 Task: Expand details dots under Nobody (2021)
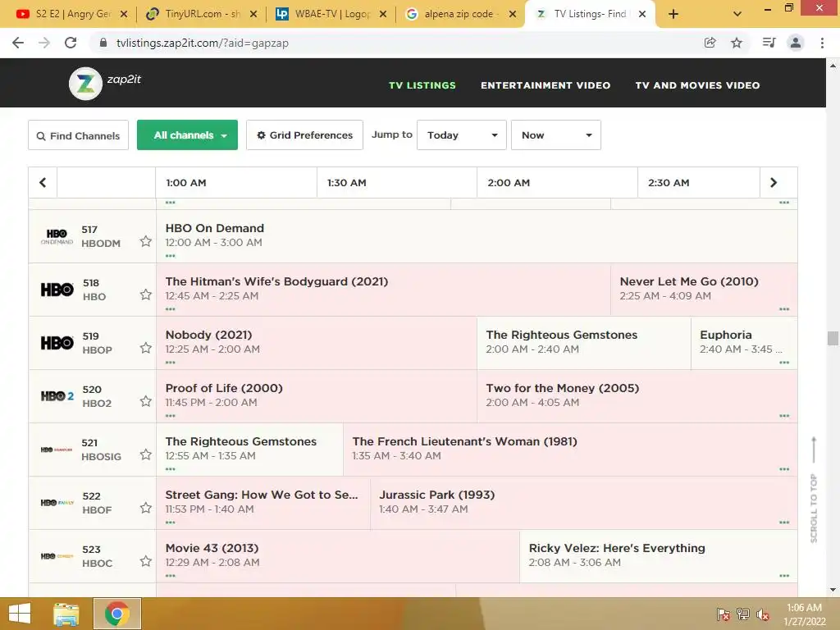pyautogui.click(x=171, y=362)
